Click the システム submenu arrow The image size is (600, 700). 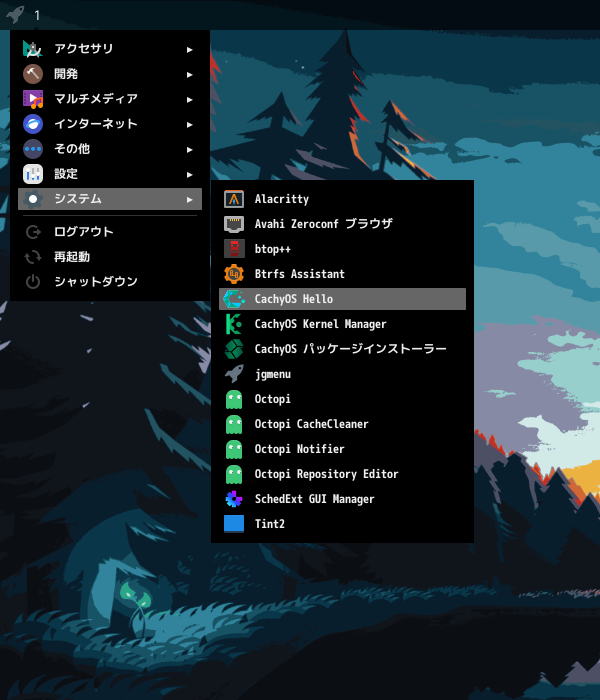point(190,200)
